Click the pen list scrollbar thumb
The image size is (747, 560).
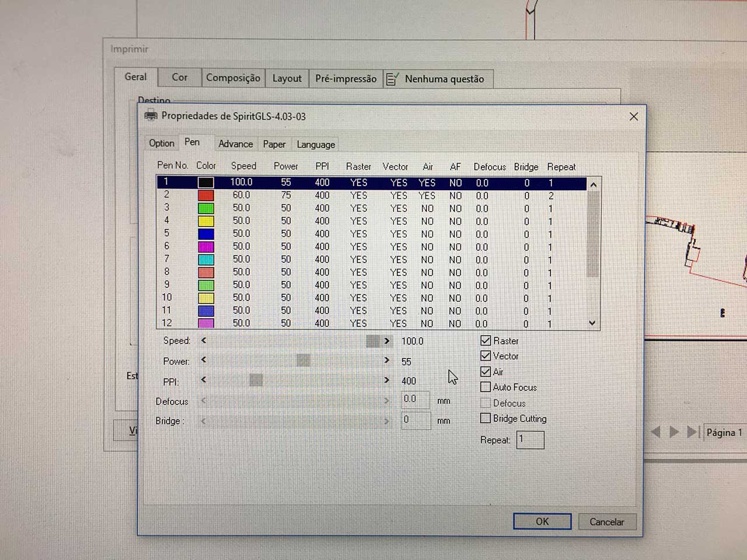(593, 234)
